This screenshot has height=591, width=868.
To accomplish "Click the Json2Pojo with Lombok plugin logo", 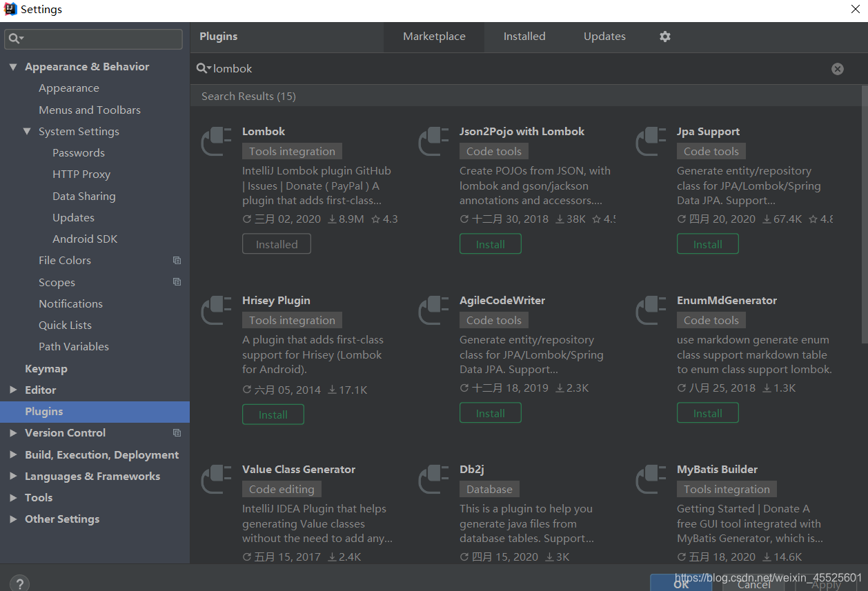I will (x=433, y=141).
